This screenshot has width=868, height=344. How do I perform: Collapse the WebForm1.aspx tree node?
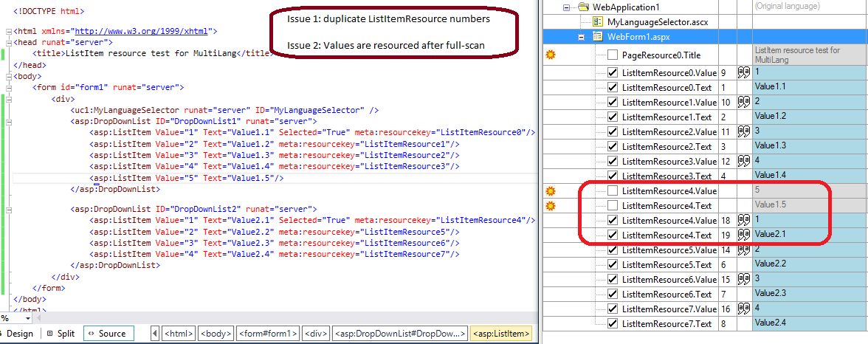pos(582,37)
